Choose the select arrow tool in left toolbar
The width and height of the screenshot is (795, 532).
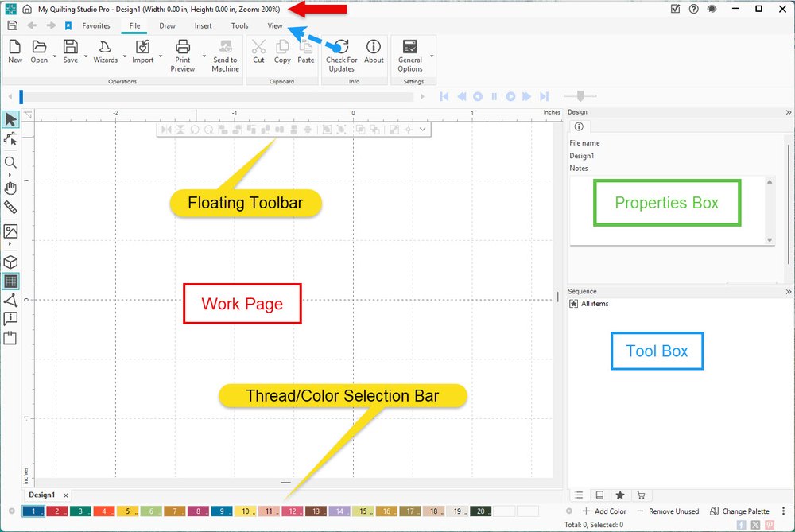[10, 120]
